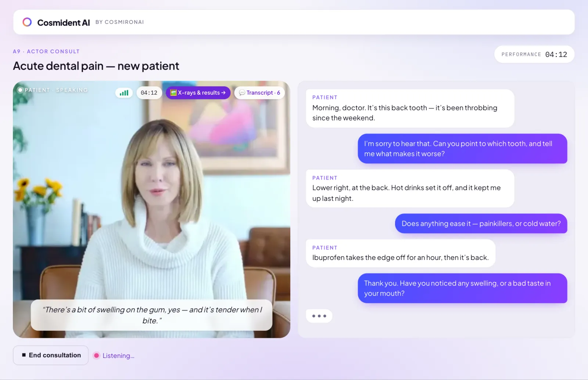
Task: Select message 'Ibuprofen takes the edge off'
Action: pyautogui.click(x=401, y=253)
